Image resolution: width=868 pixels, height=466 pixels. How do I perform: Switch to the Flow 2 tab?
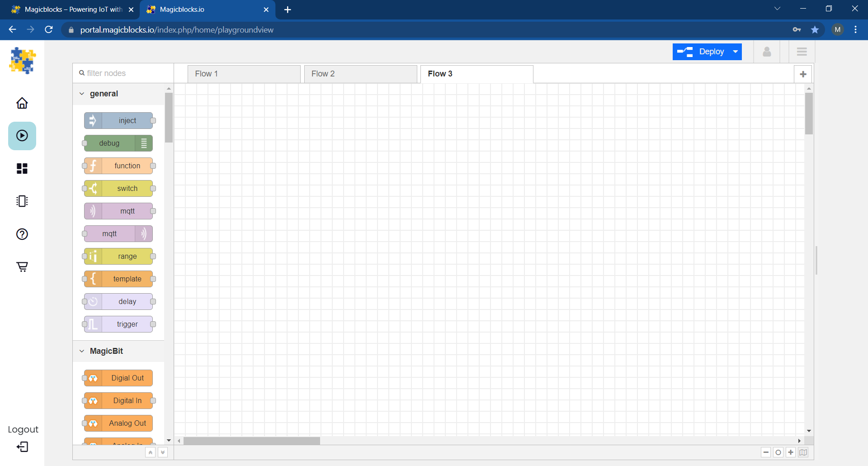click(x=360, y=74)
